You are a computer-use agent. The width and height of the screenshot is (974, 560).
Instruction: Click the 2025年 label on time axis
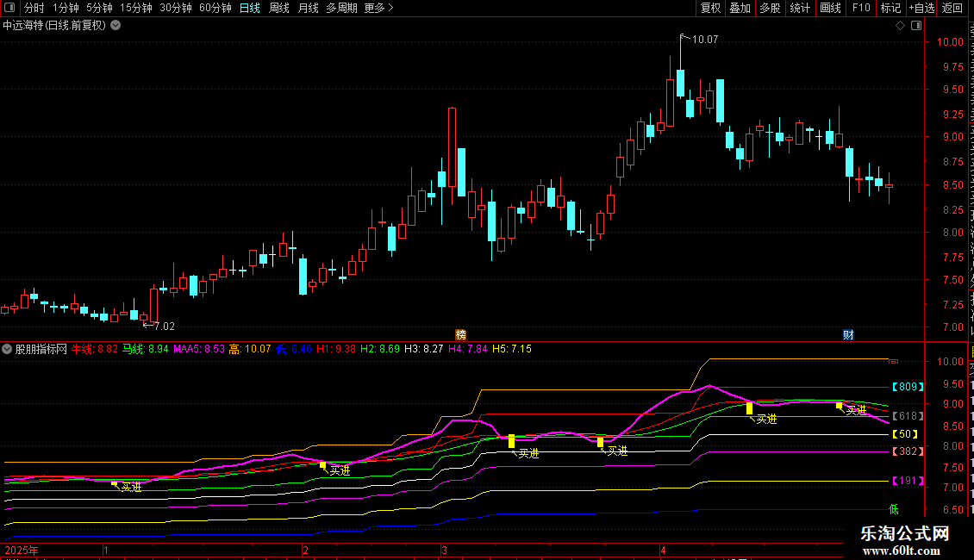click(22, 550)
